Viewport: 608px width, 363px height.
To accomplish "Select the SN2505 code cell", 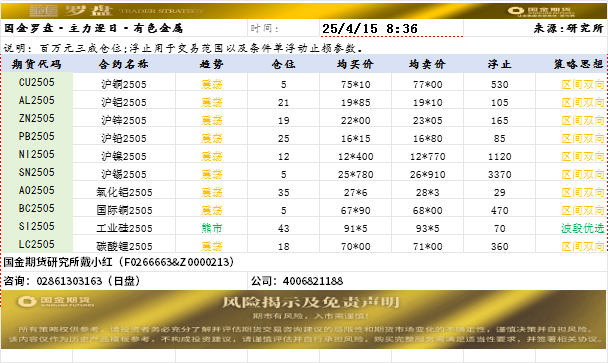I will tap(37, 172).
